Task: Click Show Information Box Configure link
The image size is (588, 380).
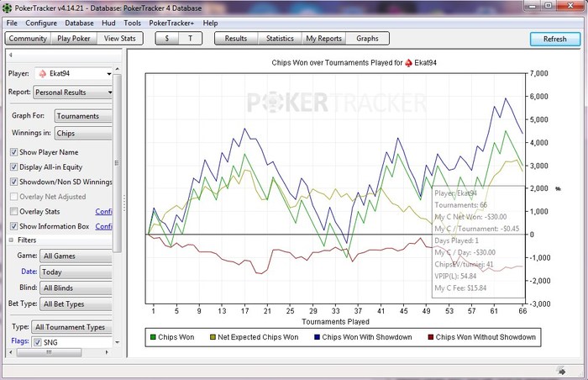Action: pyautogui.click(x=104, y=226)
